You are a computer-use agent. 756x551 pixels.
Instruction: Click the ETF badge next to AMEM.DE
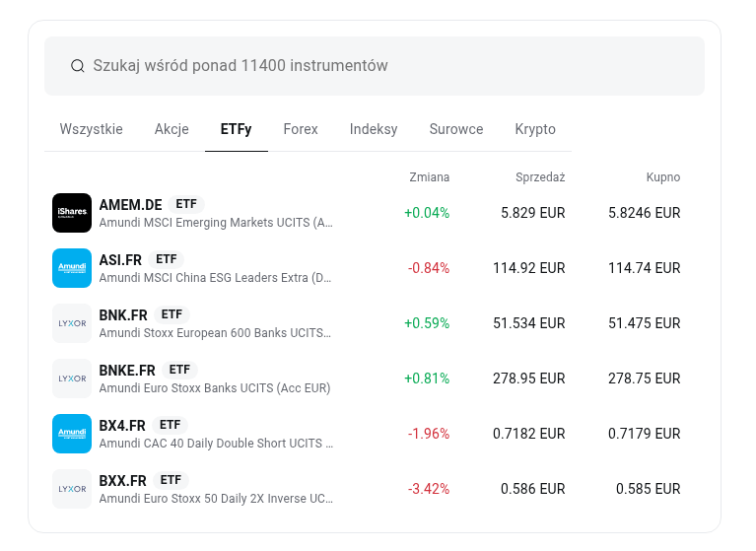point(186,204)
